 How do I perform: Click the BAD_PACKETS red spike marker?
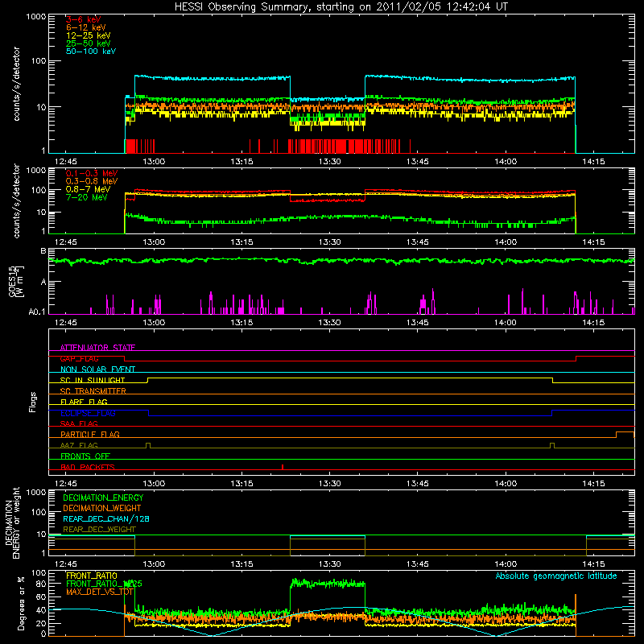click(283, 467)
